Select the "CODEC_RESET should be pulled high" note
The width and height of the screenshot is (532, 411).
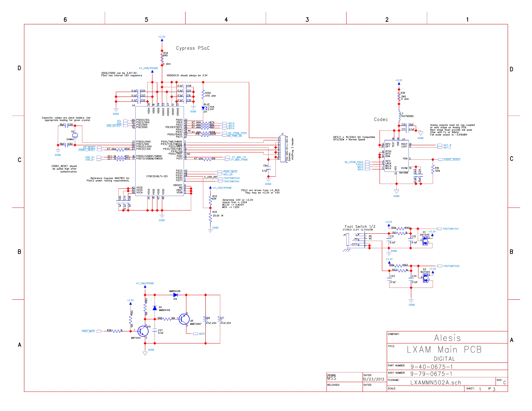pyautogui.click(x=64, y=169)
